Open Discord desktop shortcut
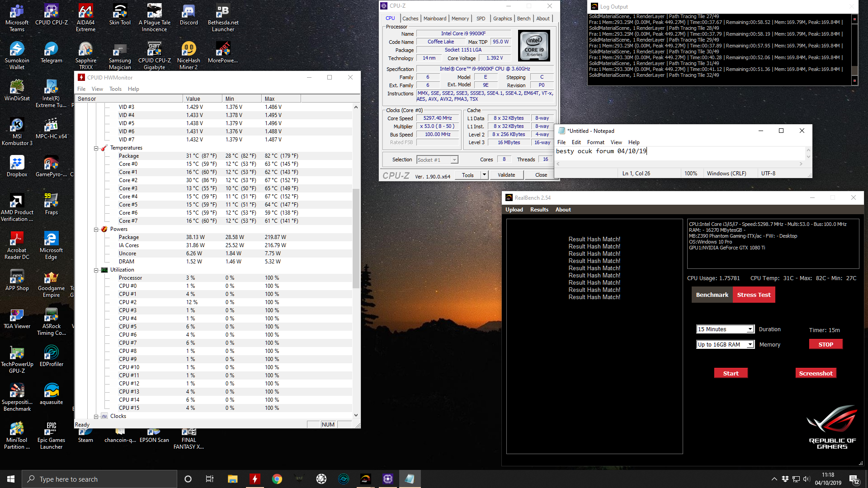This screenshot has width=868, height=488. click(189, 15)
